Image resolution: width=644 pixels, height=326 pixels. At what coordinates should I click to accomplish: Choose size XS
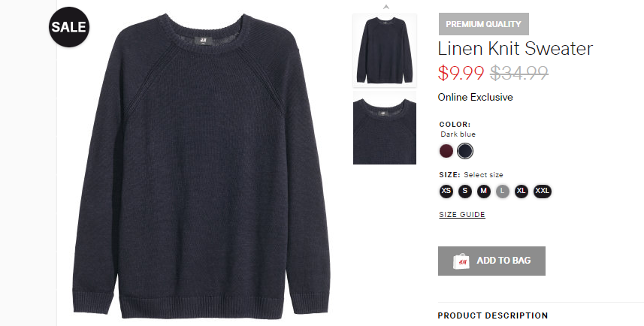[446, 191]
